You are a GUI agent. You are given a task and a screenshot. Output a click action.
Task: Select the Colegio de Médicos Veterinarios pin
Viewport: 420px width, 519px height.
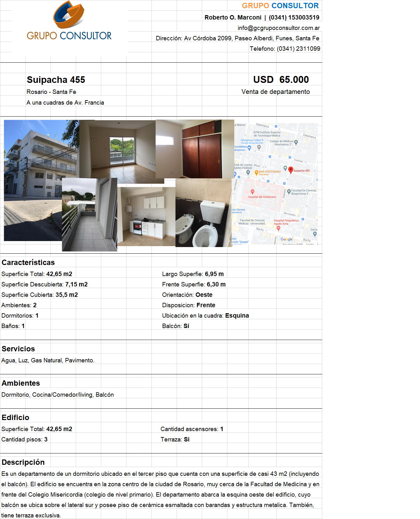coord(296,142)
